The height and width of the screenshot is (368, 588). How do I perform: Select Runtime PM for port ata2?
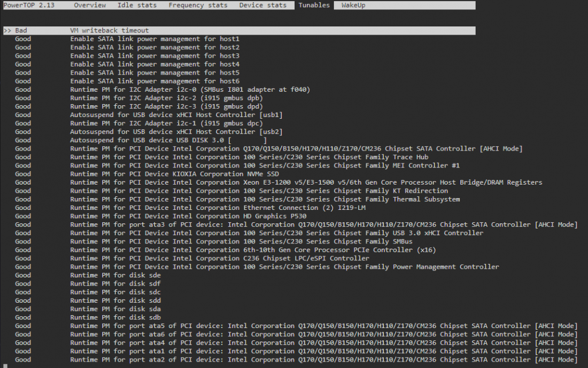[323, 359]
